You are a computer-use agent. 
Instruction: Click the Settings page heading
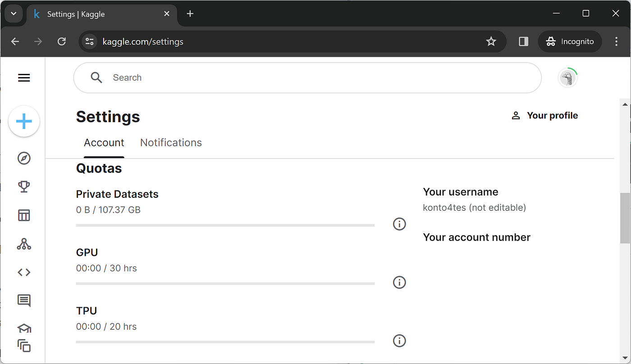click(x=108, y=117)
